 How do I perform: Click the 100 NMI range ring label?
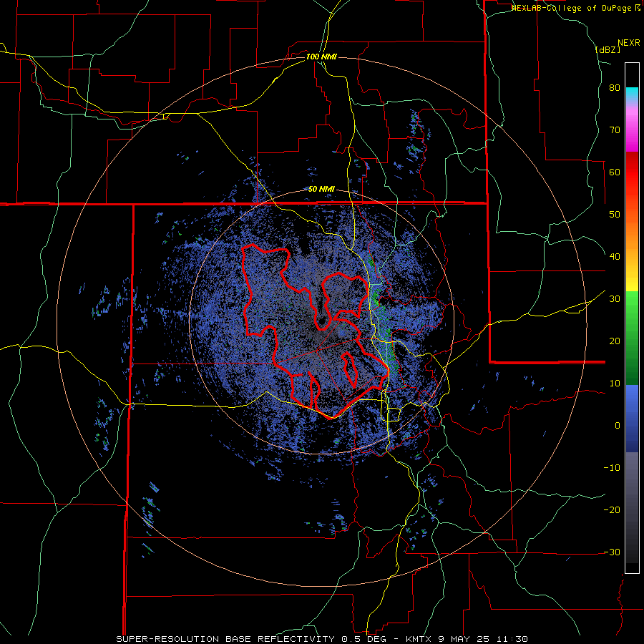pos(321,57)
